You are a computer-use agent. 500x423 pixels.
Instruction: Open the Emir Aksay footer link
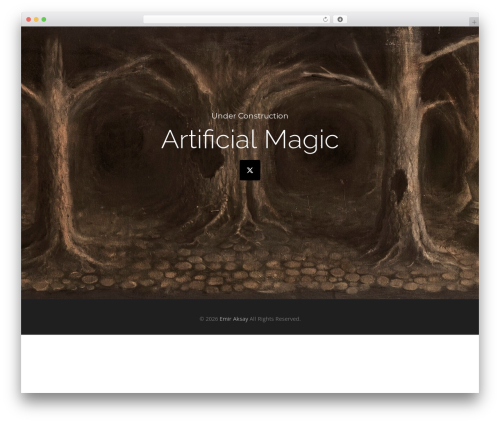[x=234, y=319]
